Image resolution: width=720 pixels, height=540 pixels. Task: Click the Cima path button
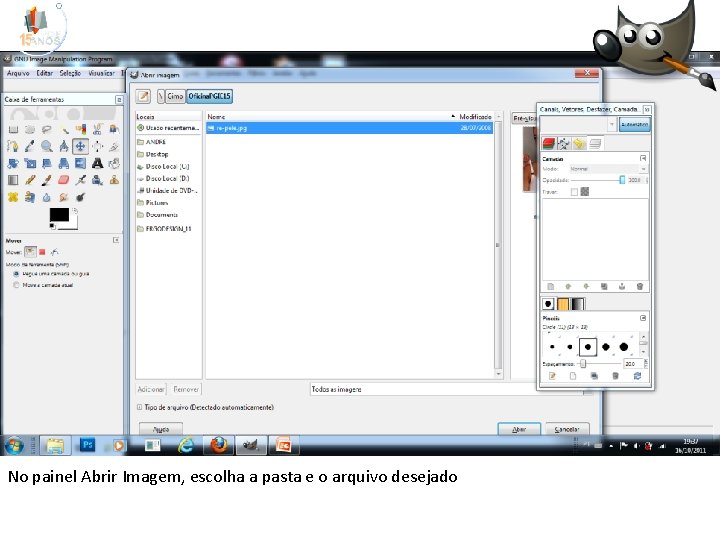pyautogui.click(x=174, y=96)
